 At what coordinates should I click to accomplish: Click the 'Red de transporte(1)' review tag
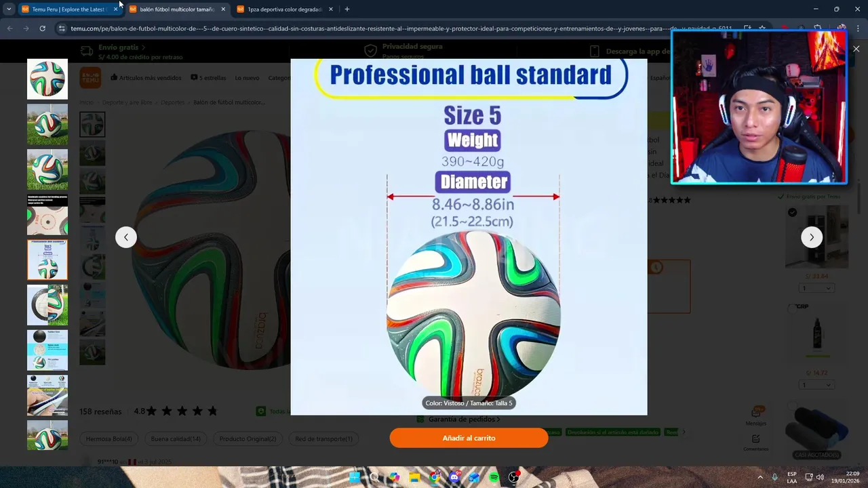pos(323,439)
